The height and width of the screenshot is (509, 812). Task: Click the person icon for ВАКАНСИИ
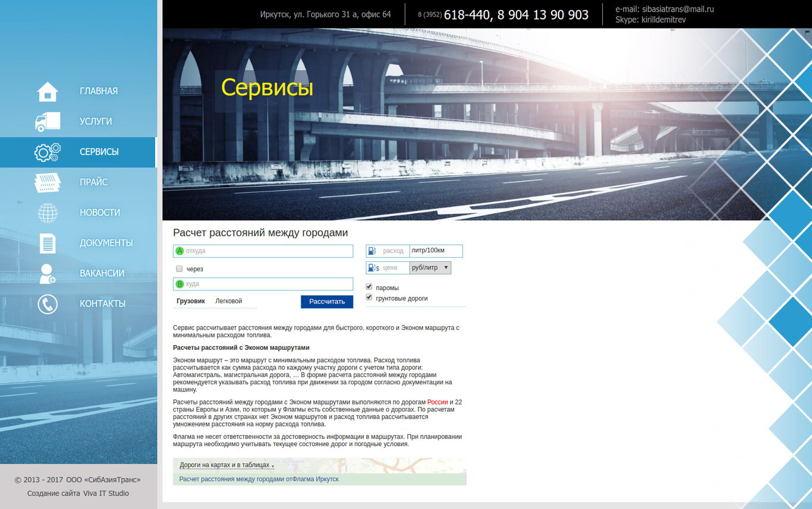pos(48,273)
